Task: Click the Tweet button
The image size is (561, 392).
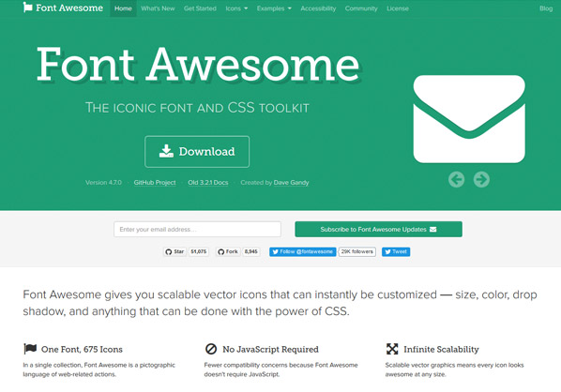Action: [x=396, y=251]
